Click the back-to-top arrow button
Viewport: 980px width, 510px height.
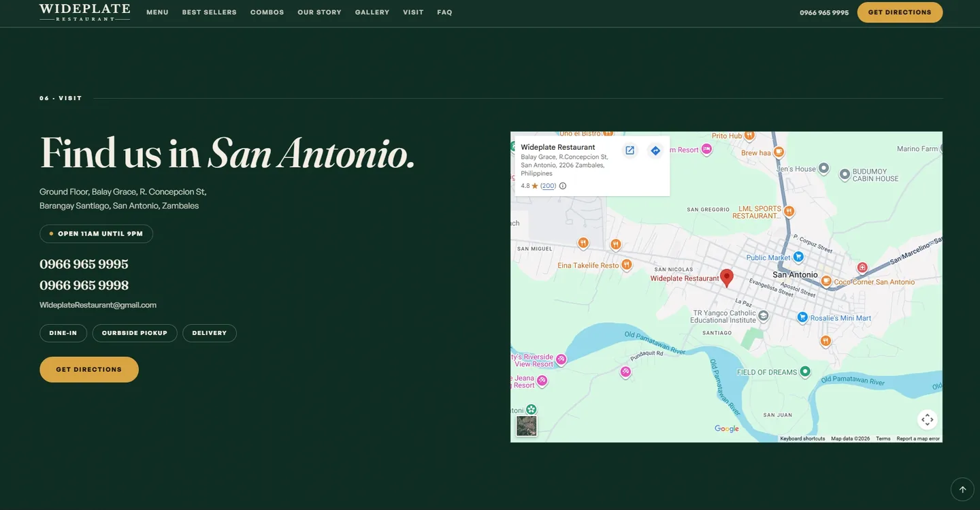click(962, 490)
